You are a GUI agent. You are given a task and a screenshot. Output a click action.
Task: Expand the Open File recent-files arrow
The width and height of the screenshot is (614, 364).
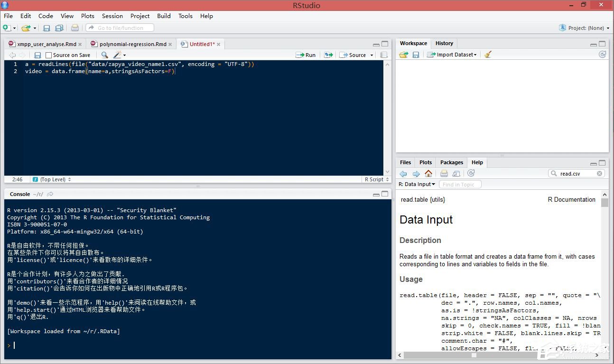coord(35,28)
